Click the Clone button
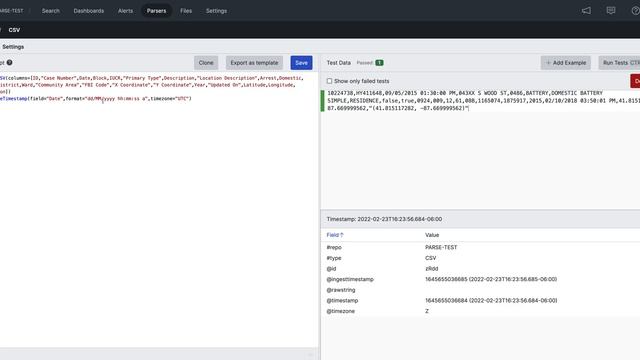This screenshot has height=360, width=640. (206, 63)
